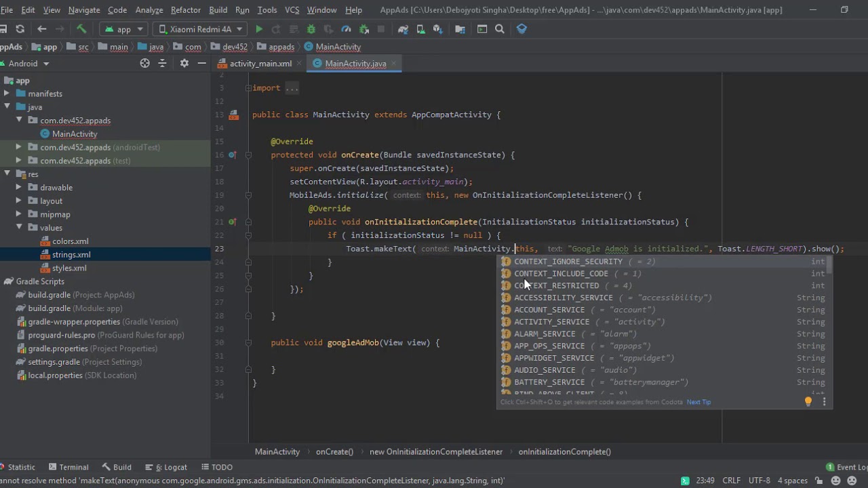
Task: Close the MainActivity.java tab
Action: 393,64
